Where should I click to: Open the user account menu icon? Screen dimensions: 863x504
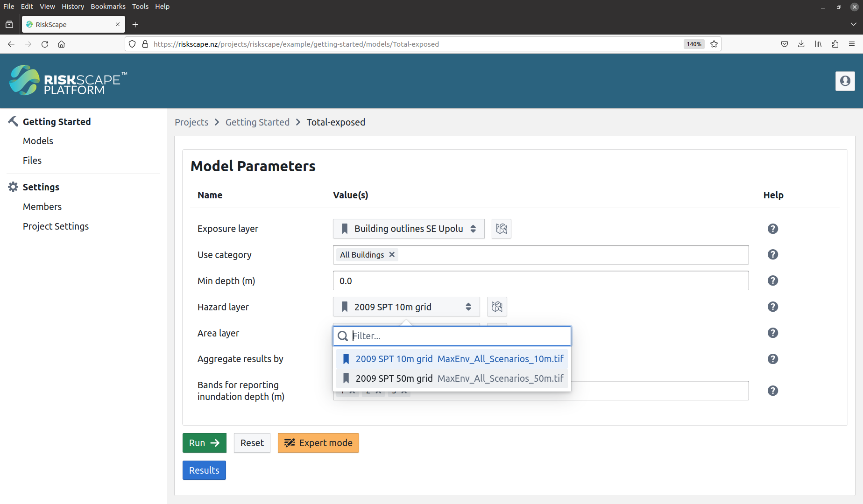845,81
